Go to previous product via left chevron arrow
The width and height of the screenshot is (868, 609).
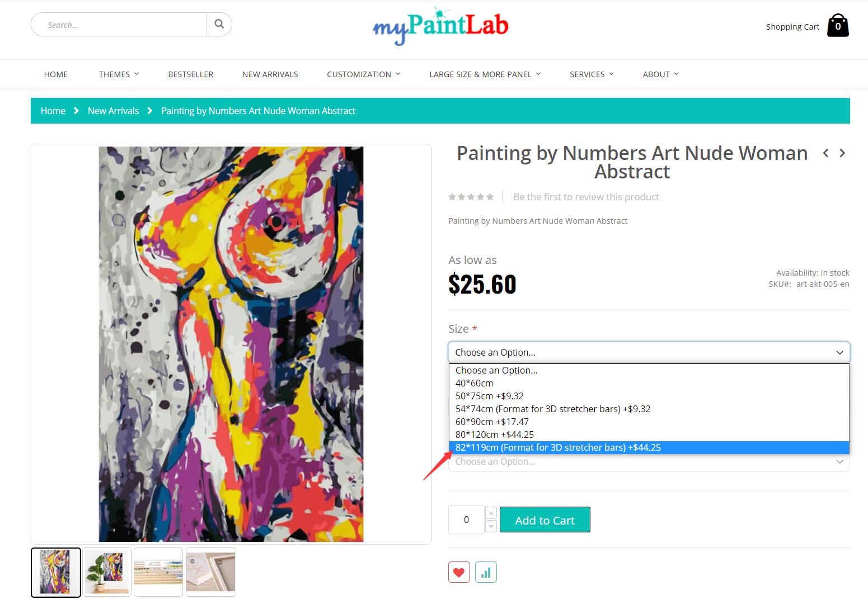(x=826, y=153)
